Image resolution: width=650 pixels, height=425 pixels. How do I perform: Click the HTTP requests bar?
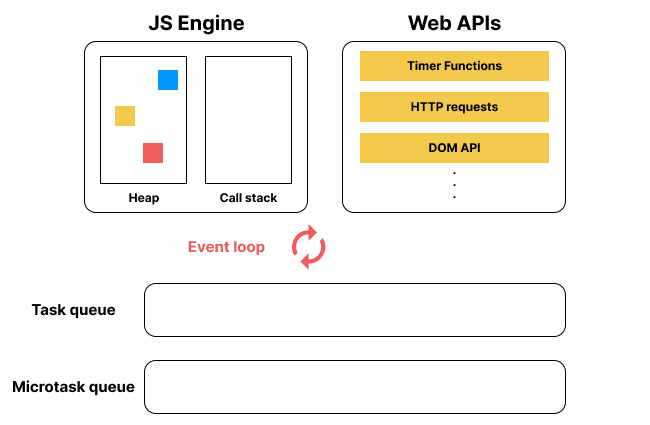[454, 107]
